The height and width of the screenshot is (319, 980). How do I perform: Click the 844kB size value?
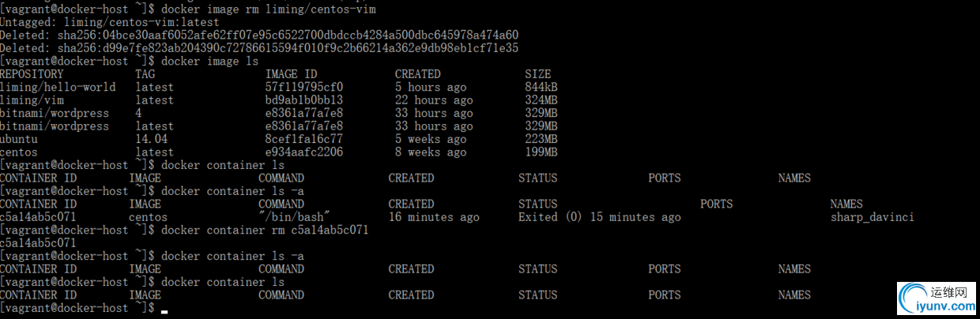[x=541, y=88]
